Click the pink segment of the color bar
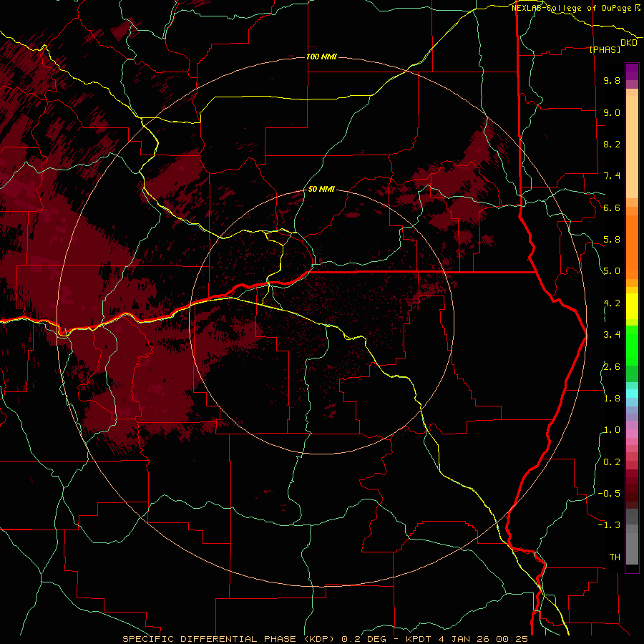 point(632,434)
